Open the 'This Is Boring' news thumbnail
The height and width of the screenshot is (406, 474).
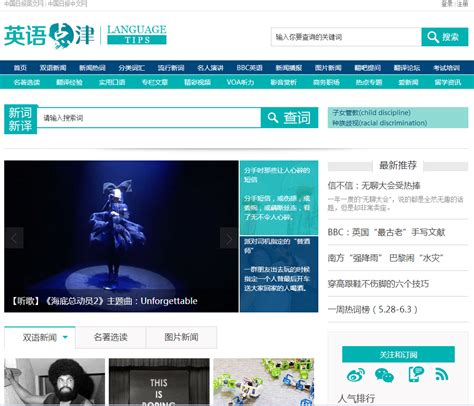[x=159, y=382]
